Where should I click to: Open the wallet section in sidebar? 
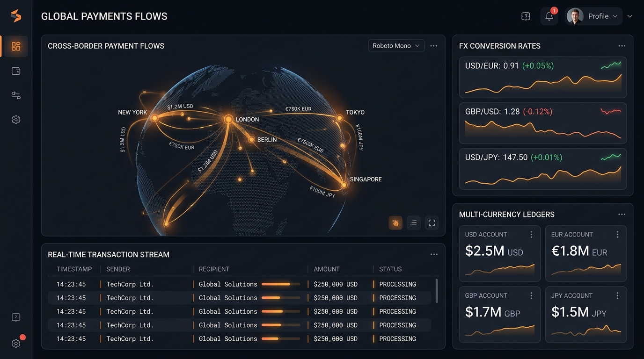click(x=16, y=71)
